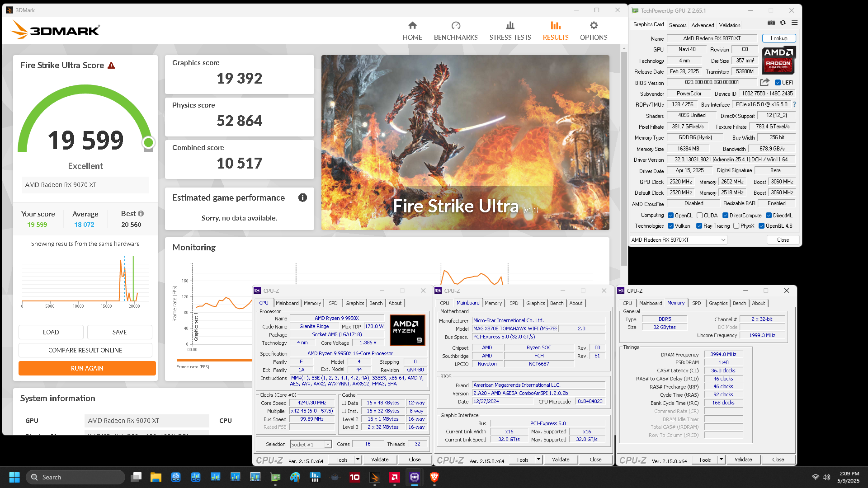Click the AMD Ryzen 9 logo in CPU-Z
This screenshot has height=488, width=868.
click(x=407, y=330)
